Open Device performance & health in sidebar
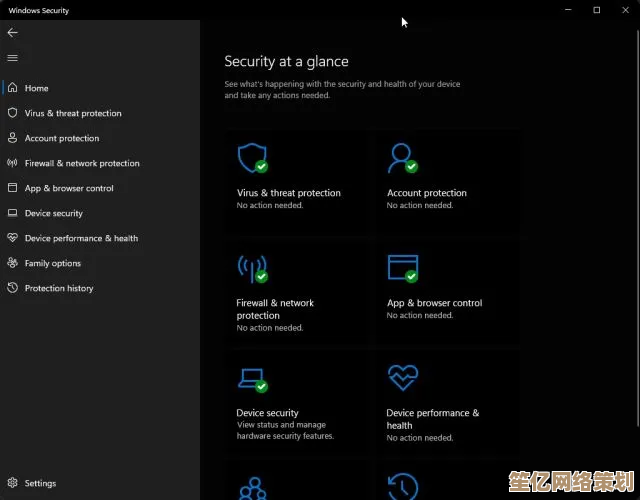The image size is (640, 500). click(x=81, y=238)
